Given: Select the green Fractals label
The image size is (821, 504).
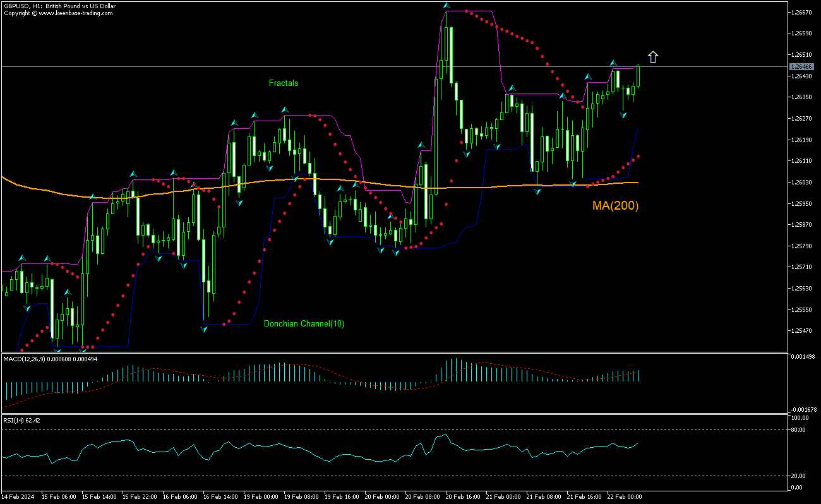Looking at the screenshot, I should click(284, 83).
